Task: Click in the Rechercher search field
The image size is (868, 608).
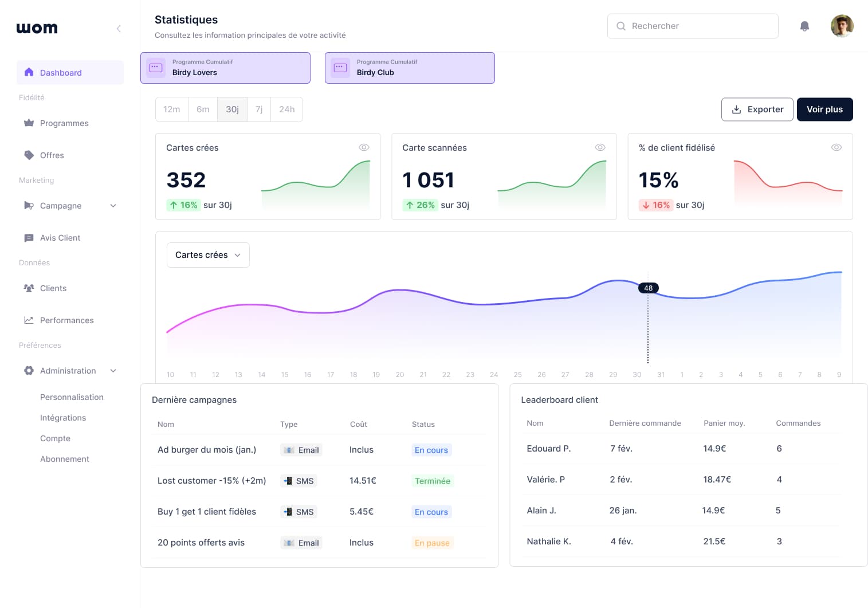Action: (x=693, y=26)
